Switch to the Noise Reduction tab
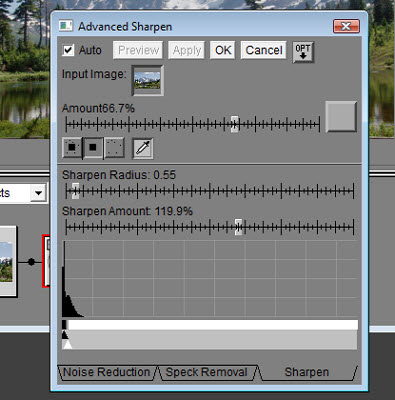395x400 pixels. pos(107,372)
